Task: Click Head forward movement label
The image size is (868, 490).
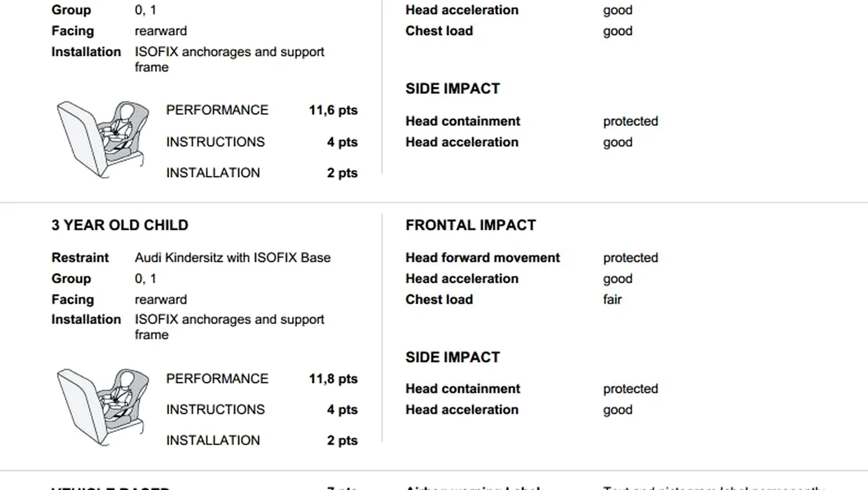Action: 483,258
